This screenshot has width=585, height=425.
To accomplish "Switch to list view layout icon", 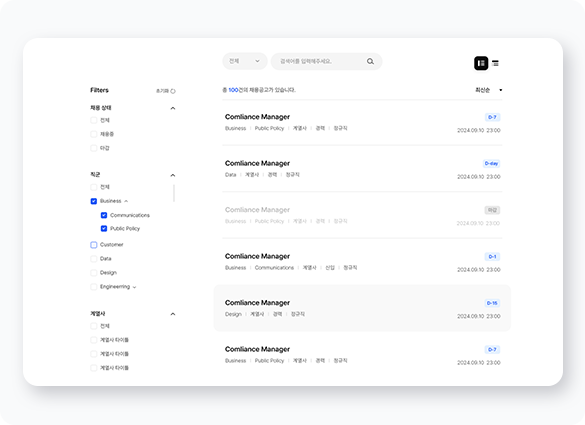I will (x=495, y=63).
